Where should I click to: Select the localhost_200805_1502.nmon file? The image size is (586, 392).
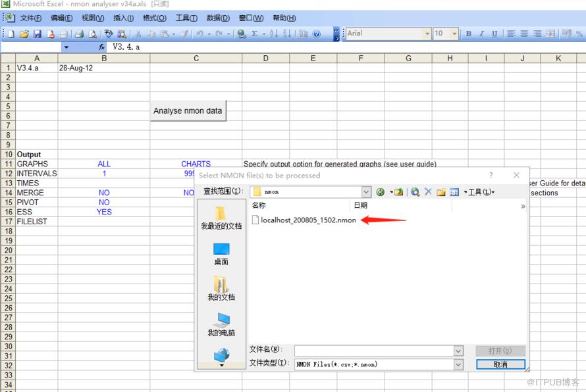[x=304, y=220]
